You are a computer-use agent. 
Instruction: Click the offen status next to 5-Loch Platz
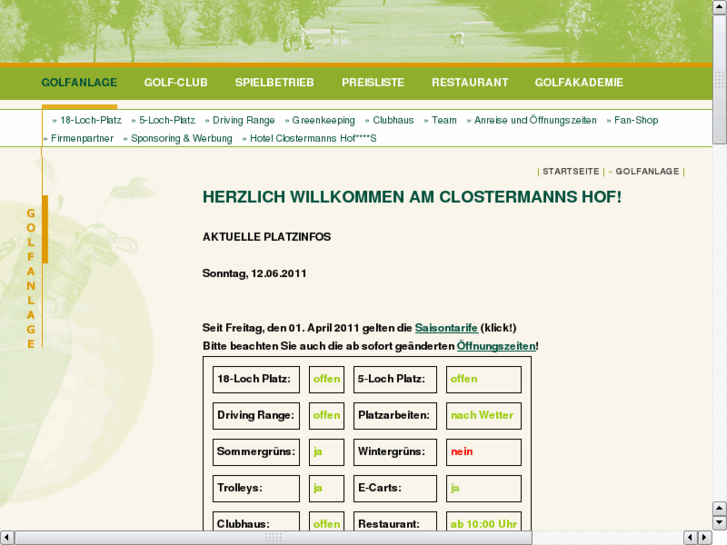point(484,379)
